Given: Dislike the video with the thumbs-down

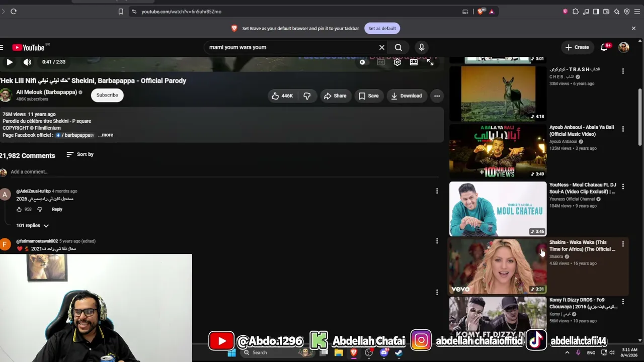Looking at the screenshot, I should 307,96.
